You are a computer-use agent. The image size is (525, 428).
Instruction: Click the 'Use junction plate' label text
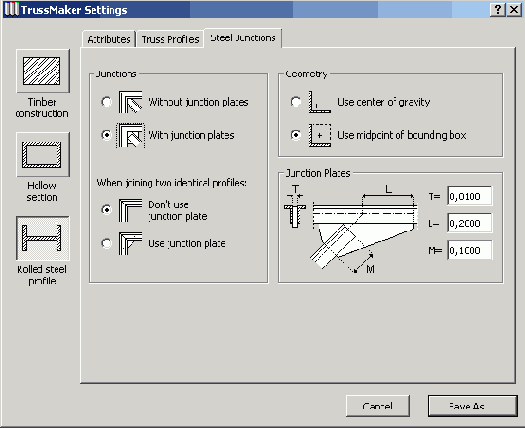point(186,243)
